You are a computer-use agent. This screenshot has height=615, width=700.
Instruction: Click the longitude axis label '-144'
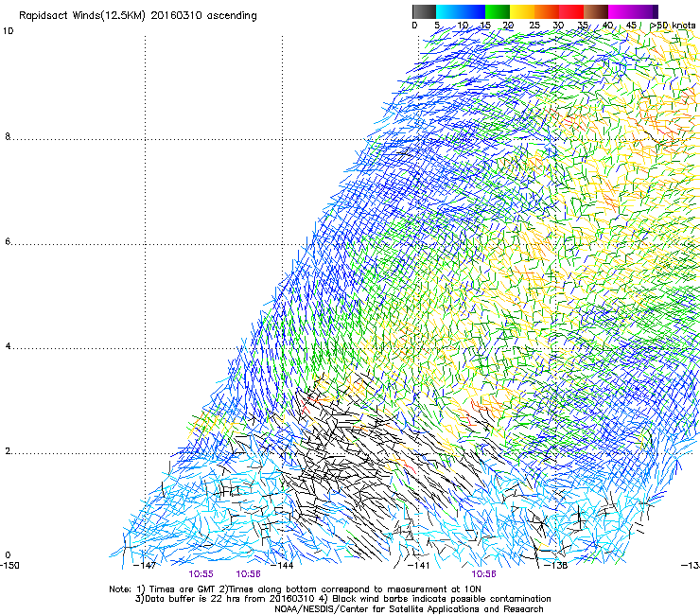[282, 566]
